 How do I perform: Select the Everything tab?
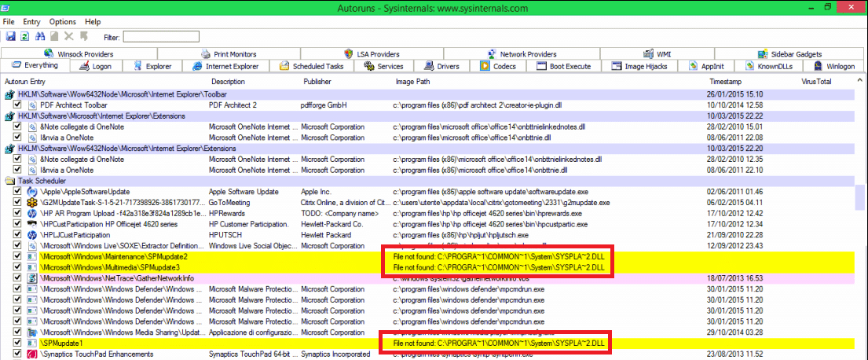click(35, 66)
